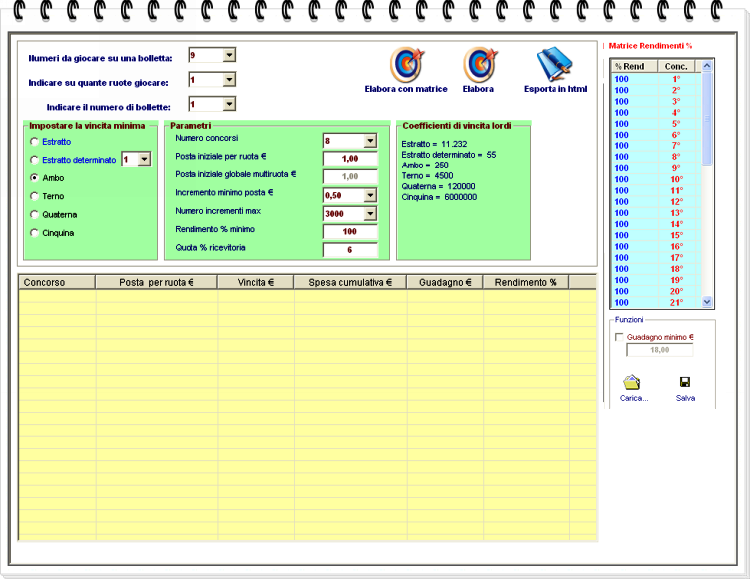Select the Terno radio button
This screenshot has height=579, width=750.
coord(34,196)
